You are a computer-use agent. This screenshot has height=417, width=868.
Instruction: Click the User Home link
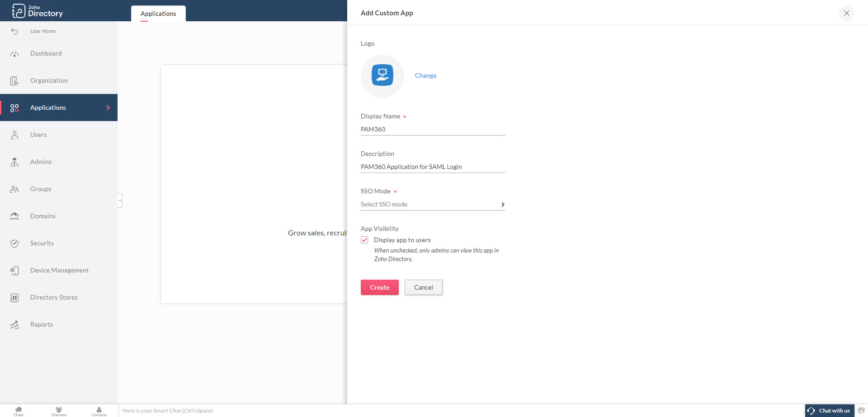(x=43, y=31)
